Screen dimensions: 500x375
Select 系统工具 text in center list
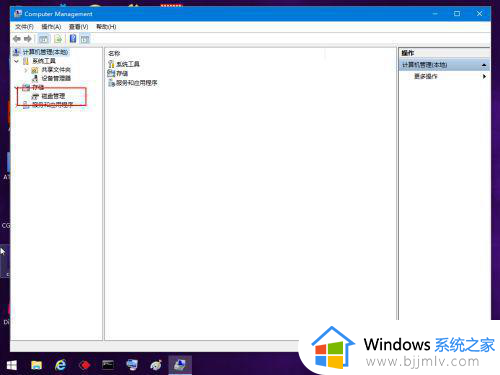pyautogui.click(x=128, y=64)
